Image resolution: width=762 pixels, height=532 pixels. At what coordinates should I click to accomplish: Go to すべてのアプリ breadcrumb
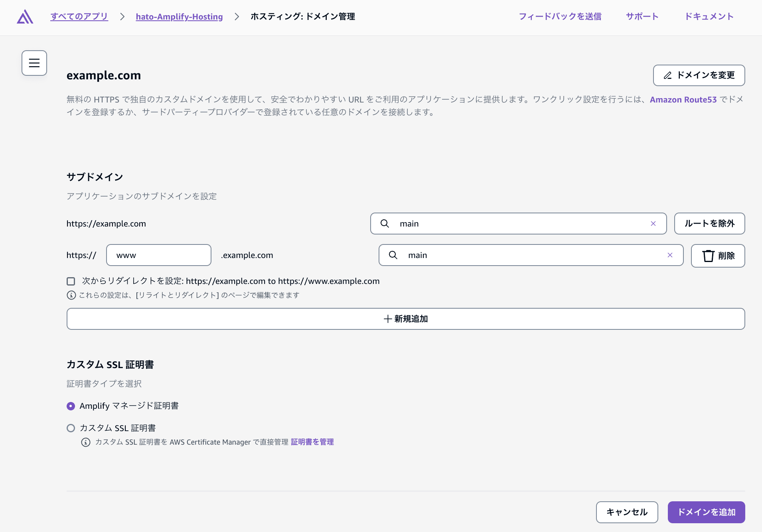(79, 16)
